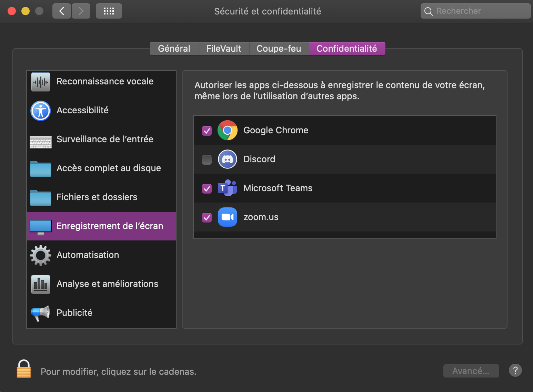Minimize window with the yellow button

click(26, 11)
